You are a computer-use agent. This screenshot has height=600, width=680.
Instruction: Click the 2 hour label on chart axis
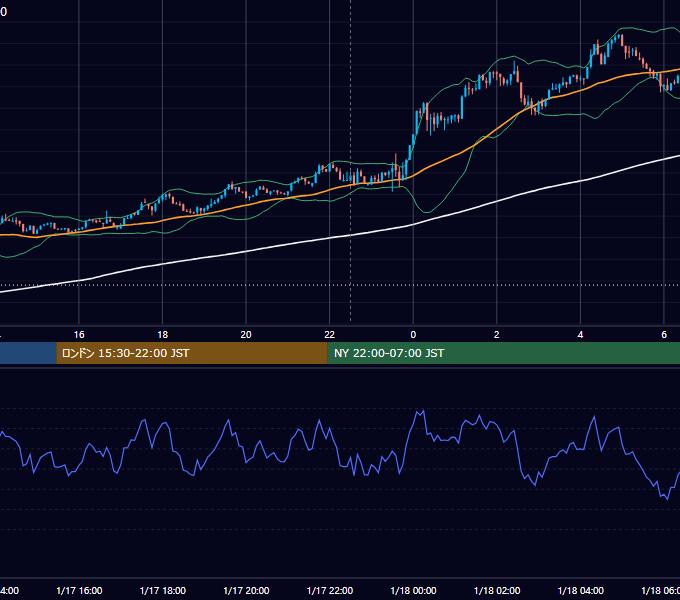(497, 335)
